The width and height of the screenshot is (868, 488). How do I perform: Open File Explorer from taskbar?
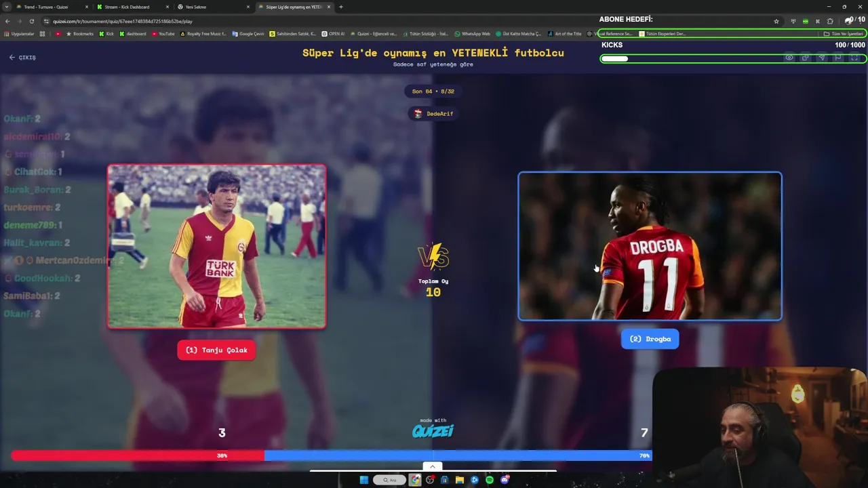(x=460, y=480)
